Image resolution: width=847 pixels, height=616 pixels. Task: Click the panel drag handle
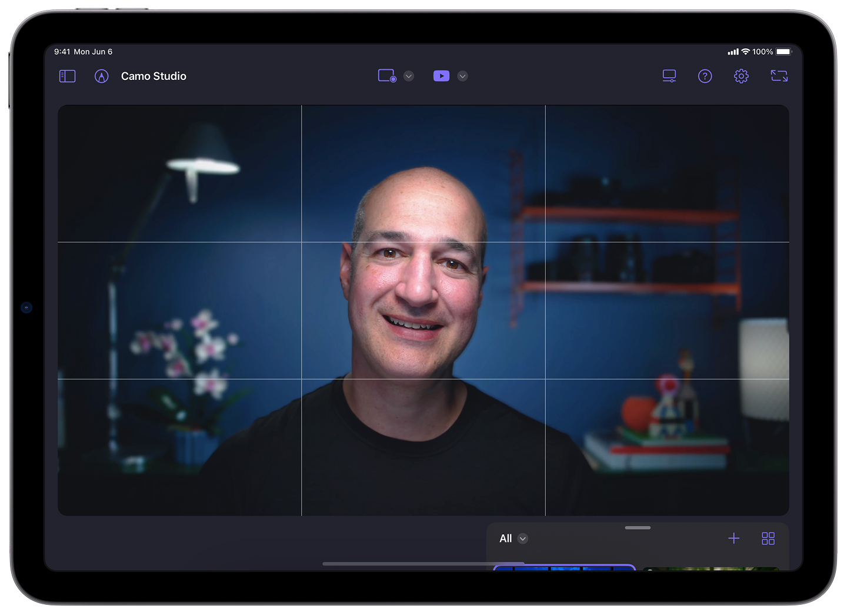pyautogui.click(x=638, y=528)
